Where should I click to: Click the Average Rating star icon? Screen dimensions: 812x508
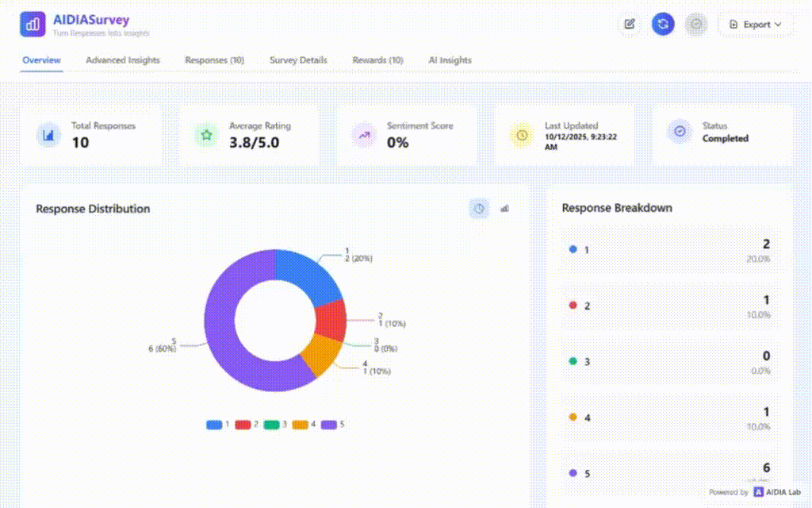[x=206, y=136]
